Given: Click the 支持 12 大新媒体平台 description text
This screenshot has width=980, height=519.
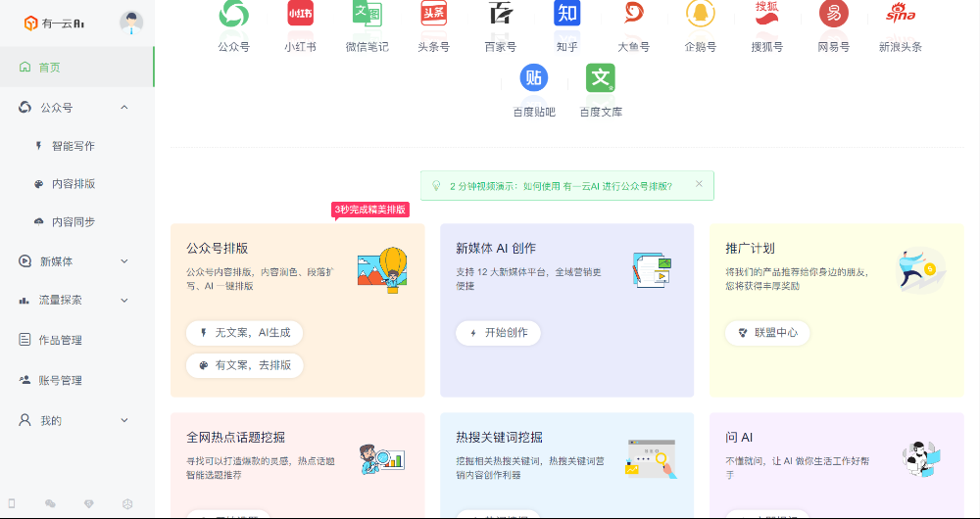Looking at the screenshot, I should (529, 279).
